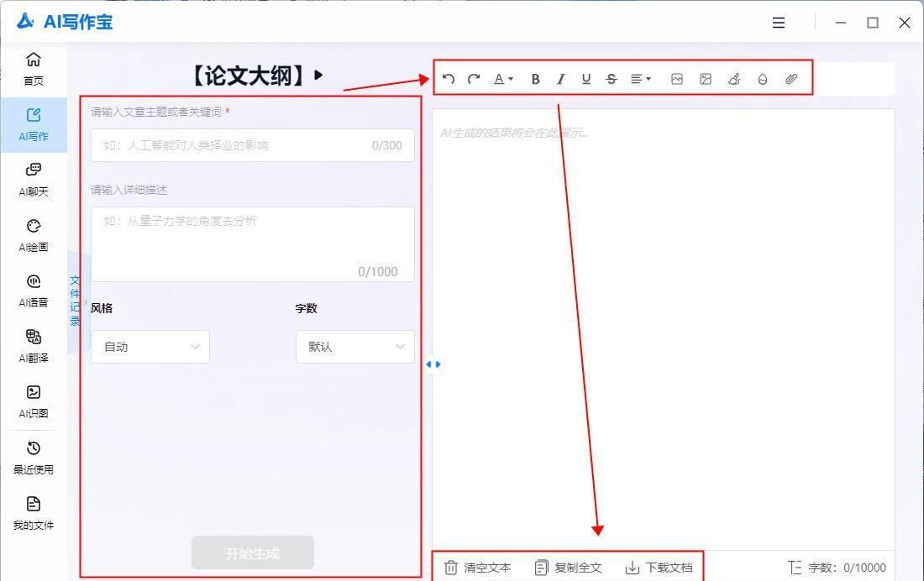Viewport: 924px width, 581px height.
Task: Open AI语音 in the sidebar
Action: point(34,291)
